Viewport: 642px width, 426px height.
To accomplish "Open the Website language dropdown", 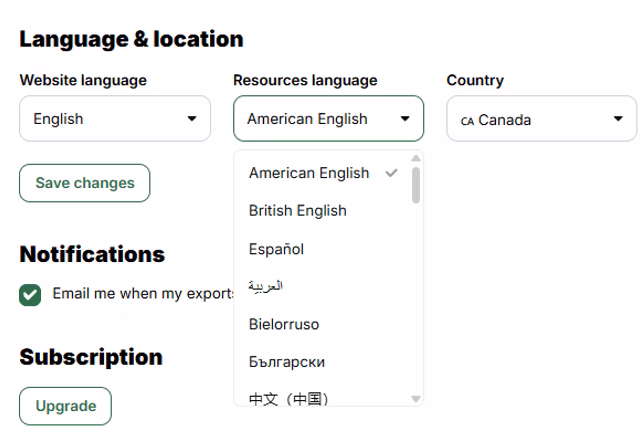I will pyautogui.click(x=115, y=119).
